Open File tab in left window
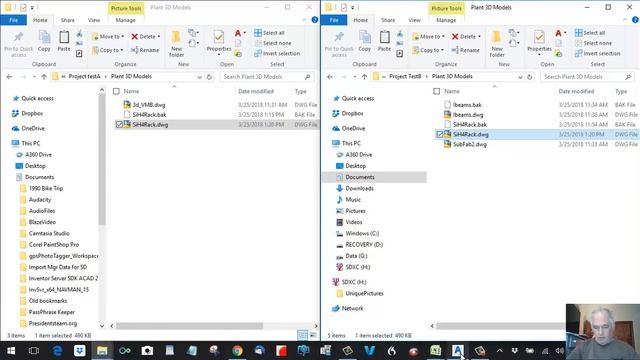The height and width of the screenshot is (360, 640). 13,20
